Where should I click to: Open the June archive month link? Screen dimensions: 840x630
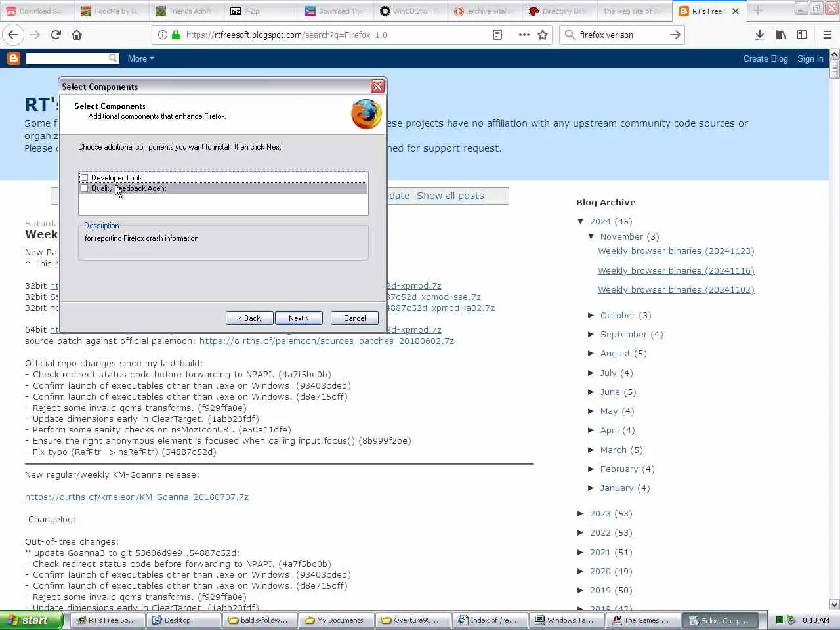tap(610, 392)
